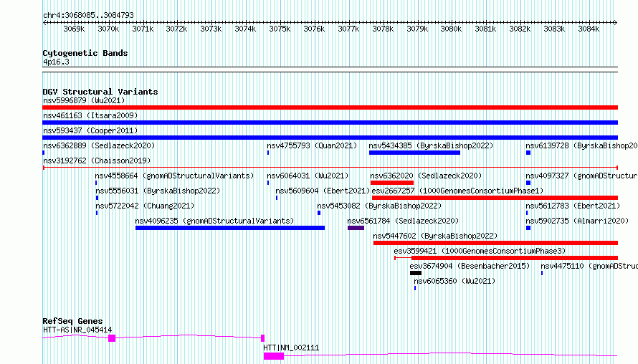Click the DGV Structural Variants track title
This screenshot has height=364, width=638.
point(100,92)
